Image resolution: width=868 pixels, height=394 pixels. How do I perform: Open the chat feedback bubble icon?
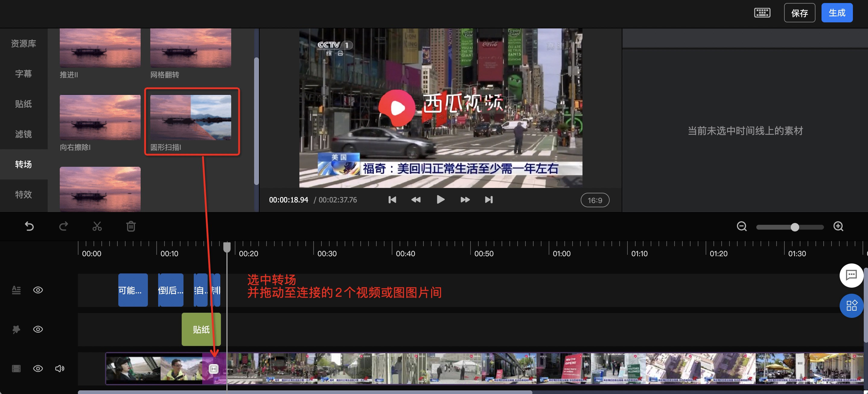[851, 275]
